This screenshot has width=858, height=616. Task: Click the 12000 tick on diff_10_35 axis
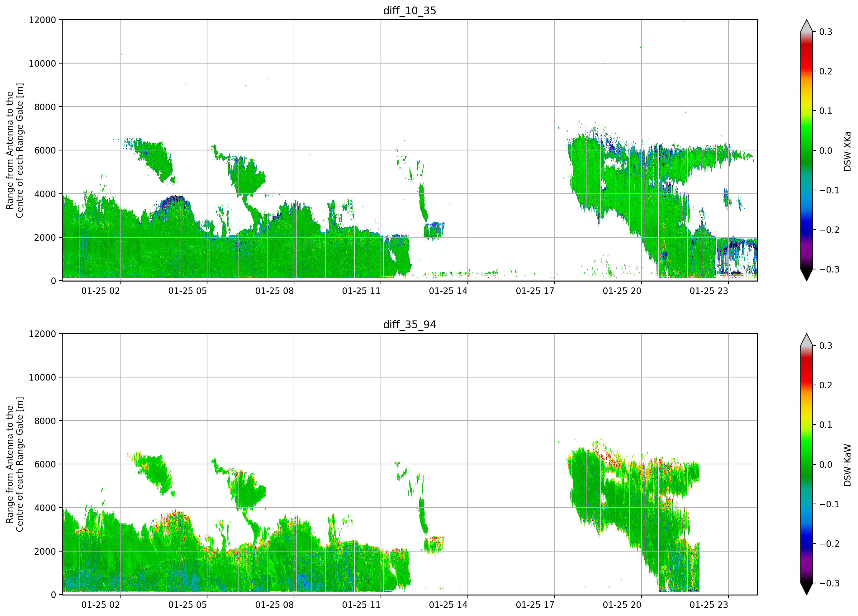(42, 20)
